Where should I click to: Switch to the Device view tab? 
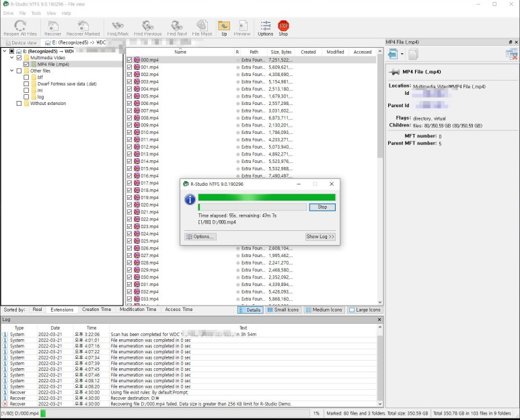tap(21, 43)
